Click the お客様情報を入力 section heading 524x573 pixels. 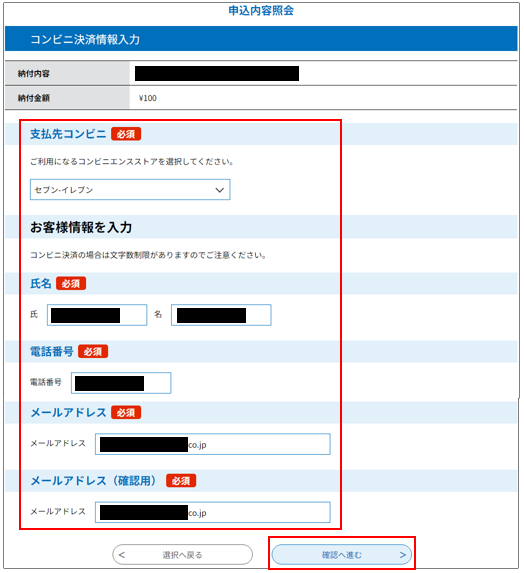pyautogui.click(x=81, y=227)
